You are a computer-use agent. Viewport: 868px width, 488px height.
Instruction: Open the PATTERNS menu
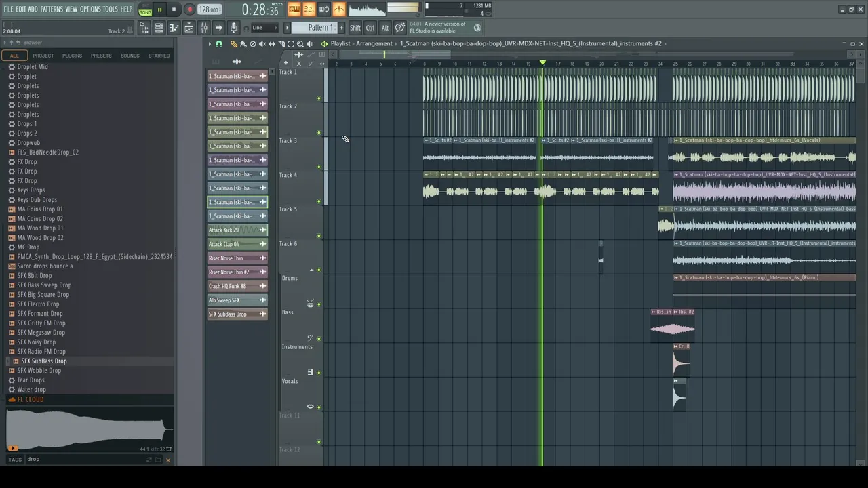pos(52,9)
